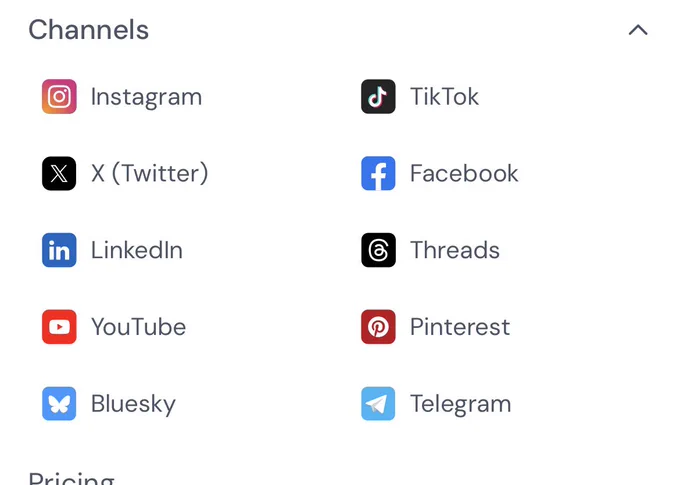Image resolution: width=680 pixels, height=485 pixels.
Task: Collapse Channels with the chevron arrow
Action: (638, 30)
